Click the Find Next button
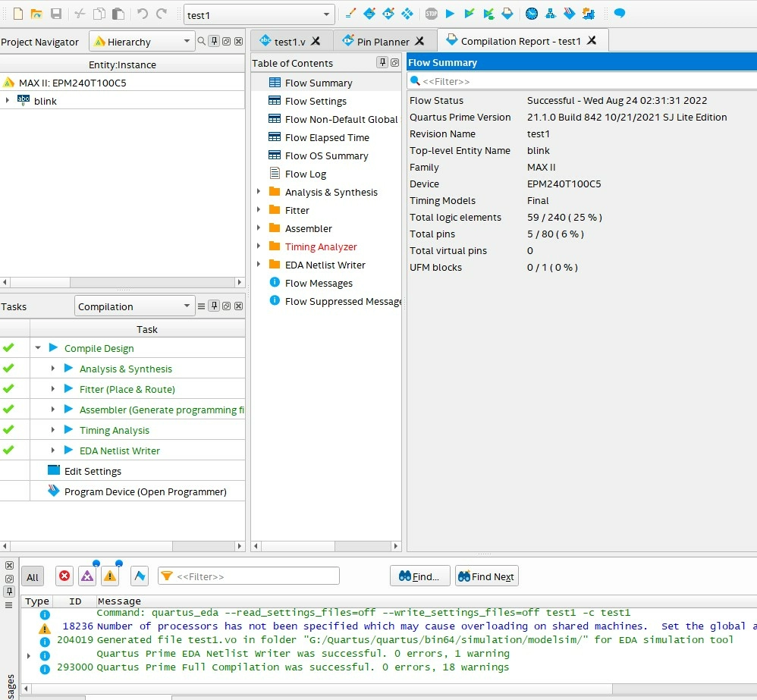Screen dimensions: 757x700 (x=487, y=576)
